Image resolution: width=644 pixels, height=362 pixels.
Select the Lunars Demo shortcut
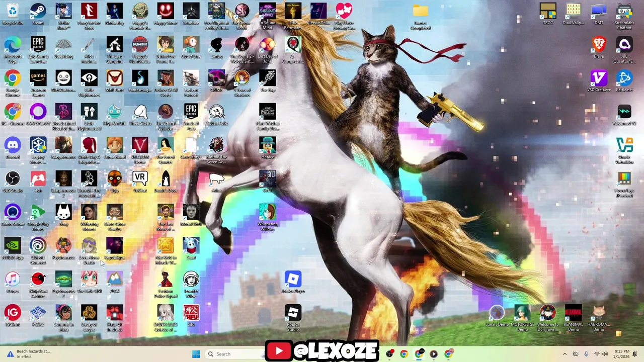497,316
